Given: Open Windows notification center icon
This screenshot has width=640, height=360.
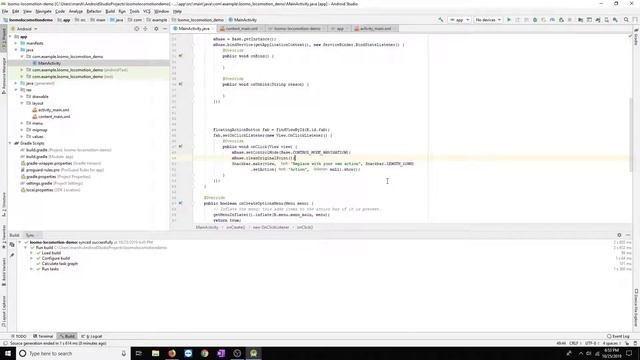Looking at the screenshot, I should 629,353.
